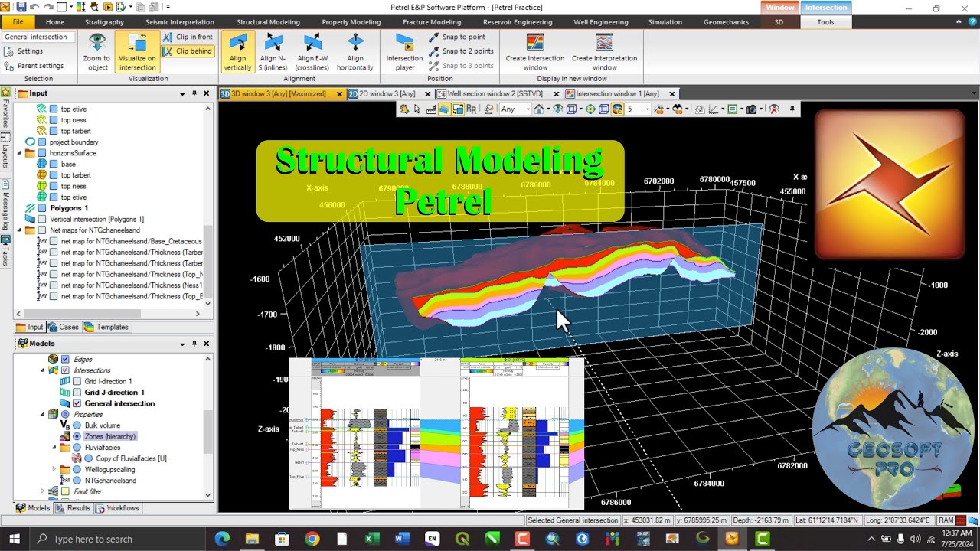Viewport: 980px width, 551px height.
Task: Click Snap to point tool
Action: pyautogui.click(x=456, y=37)
